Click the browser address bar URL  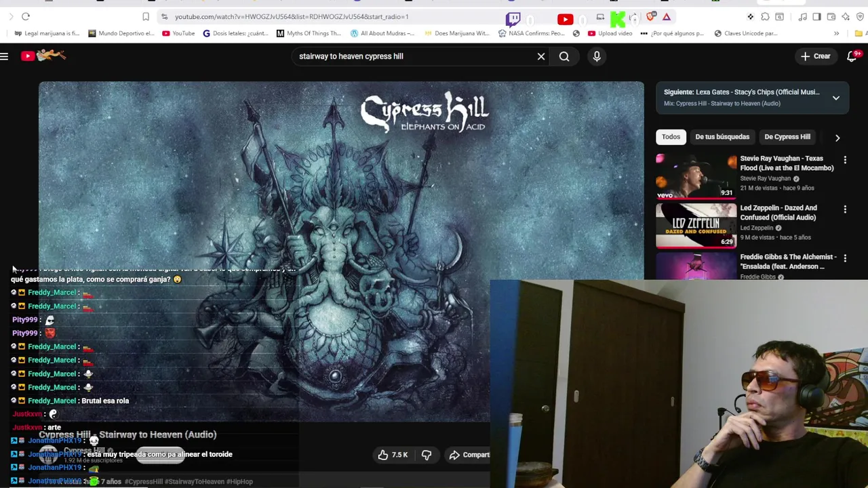[x=292, y=16]
